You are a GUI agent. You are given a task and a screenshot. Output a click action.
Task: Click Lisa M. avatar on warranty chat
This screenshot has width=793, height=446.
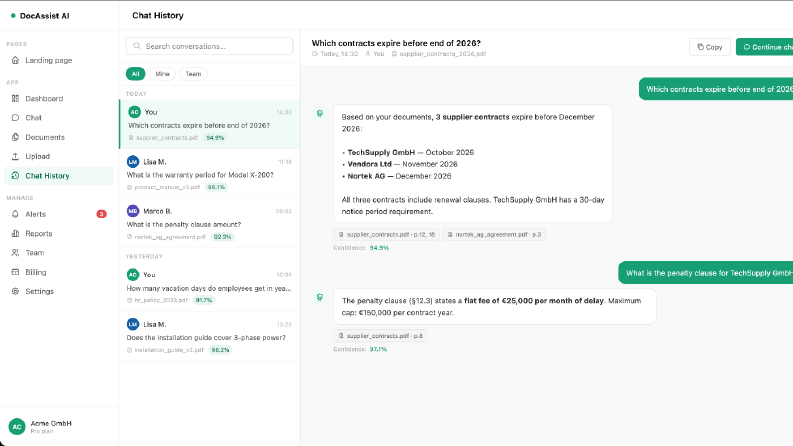pyautogui.click(x=133, y=162)
